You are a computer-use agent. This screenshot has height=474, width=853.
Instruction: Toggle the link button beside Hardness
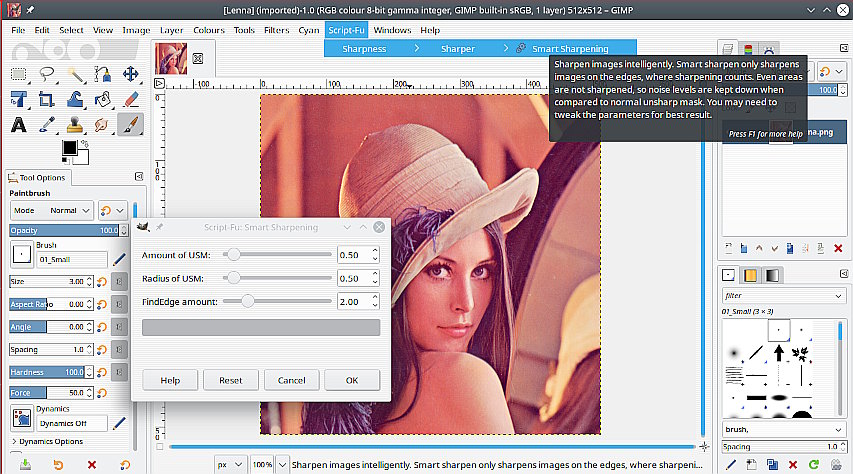coord(120,371)
